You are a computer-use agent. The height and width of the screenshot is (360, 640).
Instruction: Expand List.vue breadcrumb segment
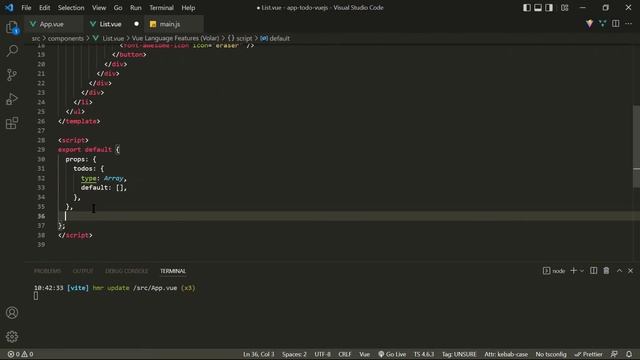[x=108, y=38]
